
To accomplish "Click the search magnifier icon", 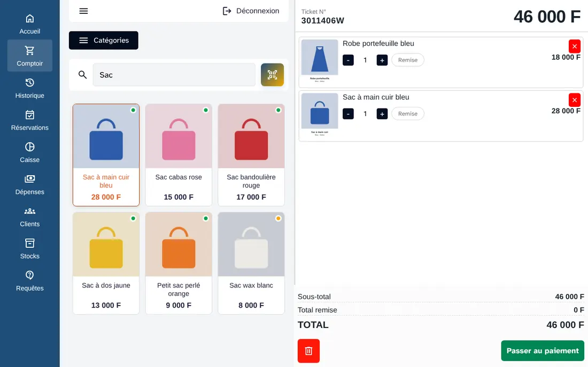I will coord(82,75).
